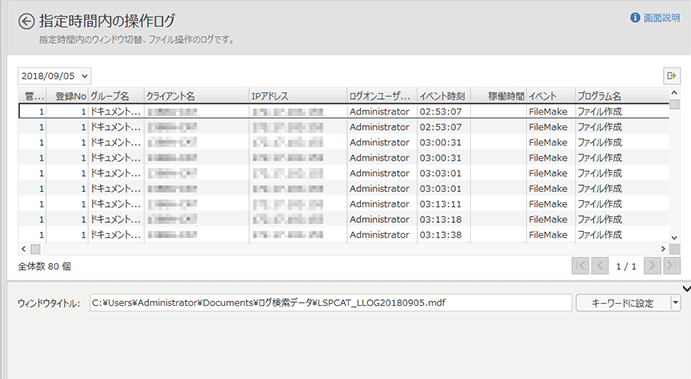Image resolution: width=691 pixels, height=379 pixels.
Task: Go back using the circled arrow icon
Action: tap(26, 21)
